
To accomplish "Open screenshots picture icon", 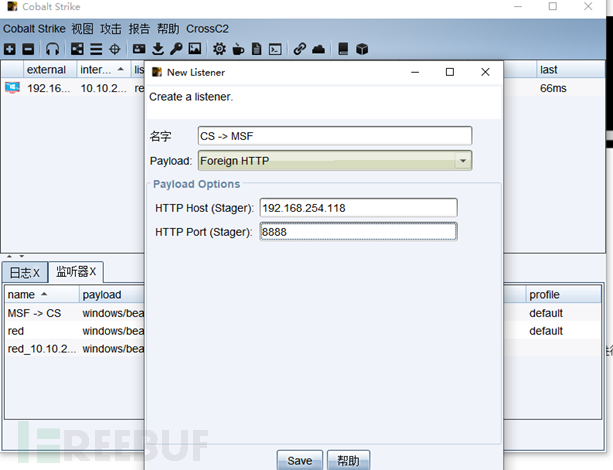I will pyautogui.click(x=195, y=49).
